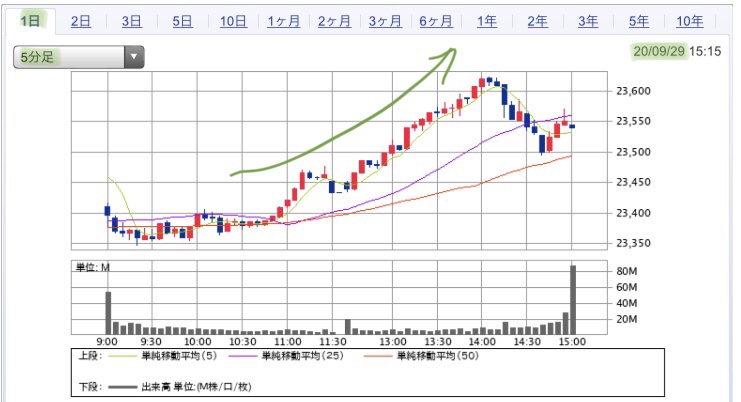Click the 15:15 timestamp text
The height and width of the screenshot is (402, 741).
click(705, 51)
